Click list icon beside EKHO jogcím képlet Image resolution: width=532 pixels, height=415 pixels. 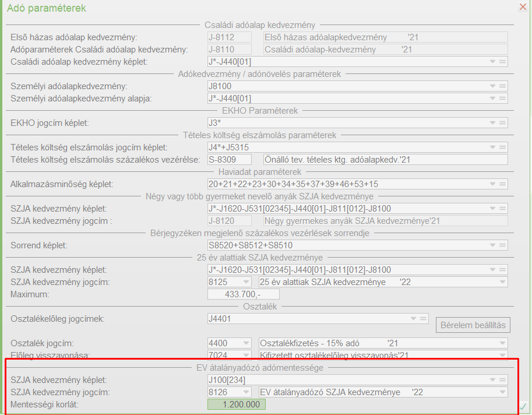[x=503, y=123]
